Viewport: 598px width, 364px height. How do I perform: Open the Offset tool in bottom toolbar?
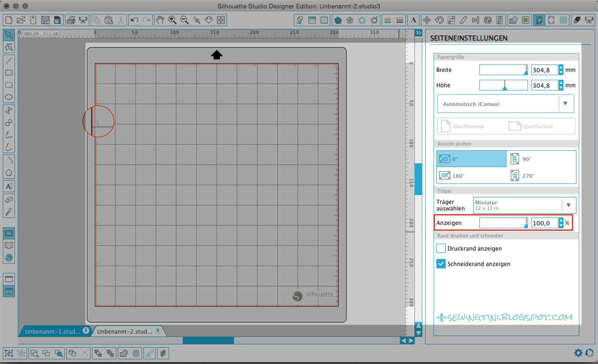(x=136, y=353)
